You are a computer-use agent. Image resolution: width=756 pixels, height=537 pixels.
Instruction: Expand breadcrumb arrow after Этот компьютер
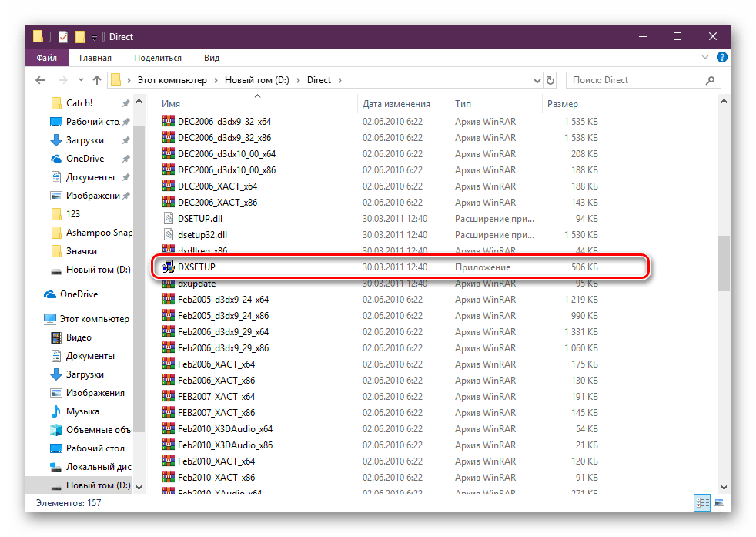(216, 81)
